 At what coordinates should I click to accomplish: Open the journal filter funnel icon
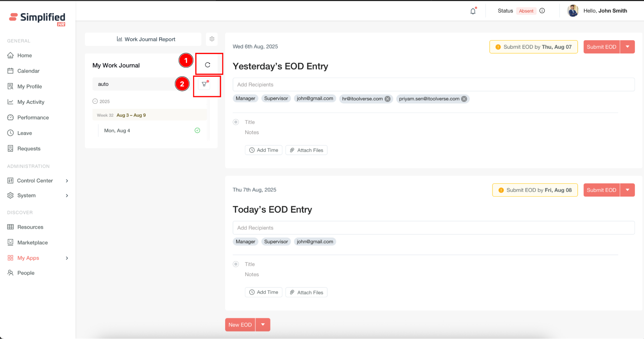pyautogui.click(x=204, y=84)
